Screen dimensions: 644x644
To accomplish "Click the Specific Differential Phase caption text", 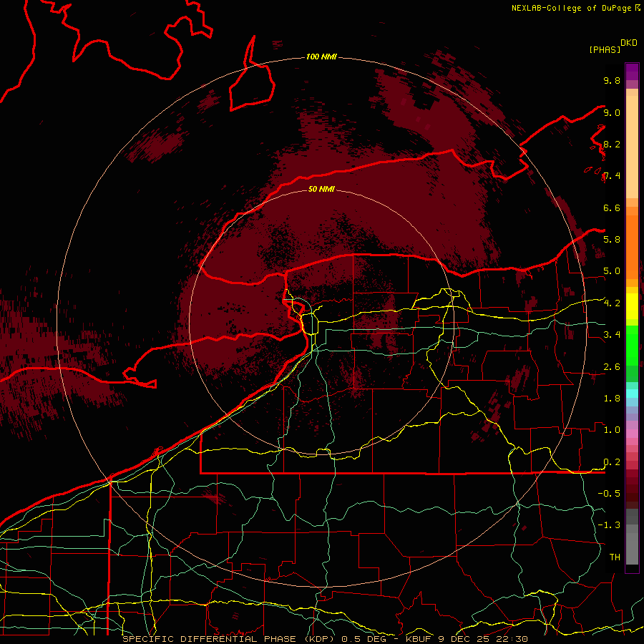I will (x=325, y=639).
